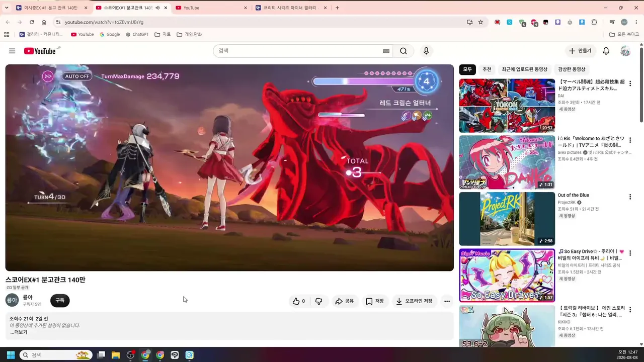Image resolution: width=644 pixels, height=362 pixels.
Task: Open the 모든 북마크 folder
Action: [624, 34]
